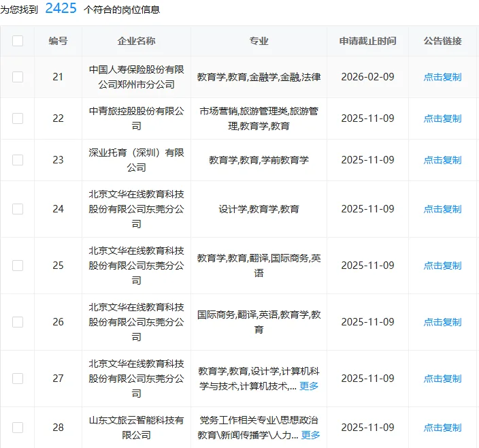Click 点击复制 in row 24
This screenshot has height=448, width=479.
(x=442, y=209)
